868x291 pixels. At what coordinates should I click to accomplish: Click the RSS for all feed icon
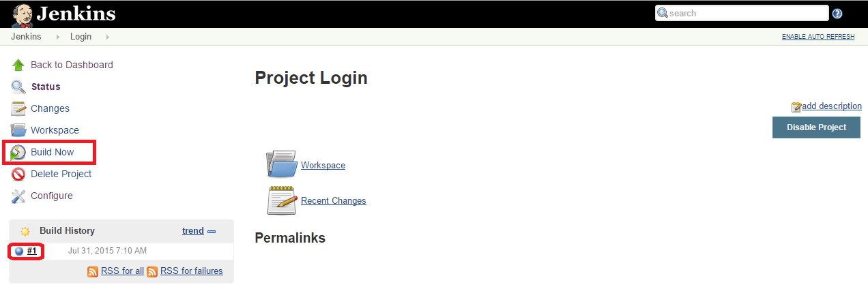[x=93, y=271]
